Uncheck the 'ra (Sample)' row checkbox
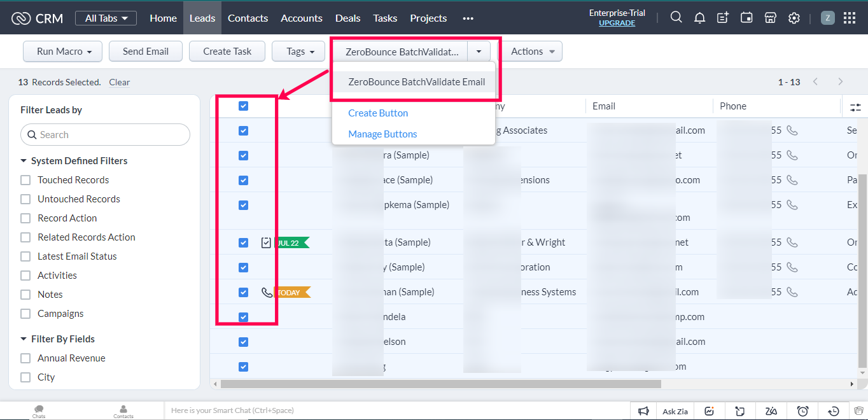Image resolution: width=868 pixels, height=420 pixels. [243, 155]
